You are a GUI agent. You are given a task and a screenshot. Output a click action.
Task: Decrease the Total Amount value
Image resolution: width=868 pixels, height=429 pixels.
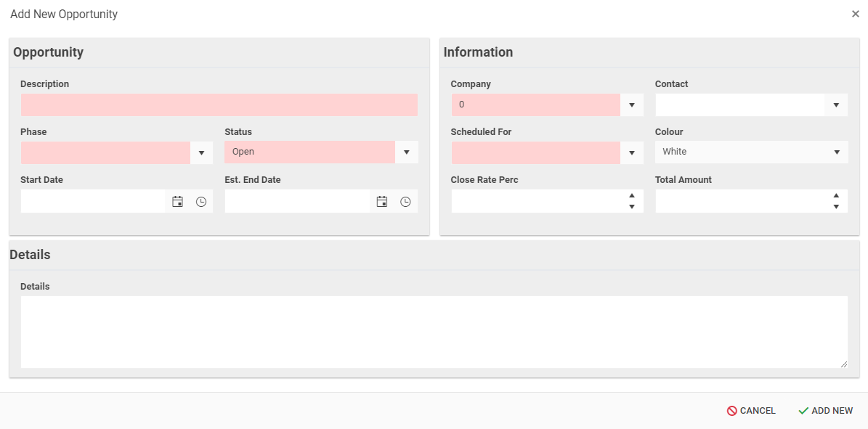coord(836,207)
